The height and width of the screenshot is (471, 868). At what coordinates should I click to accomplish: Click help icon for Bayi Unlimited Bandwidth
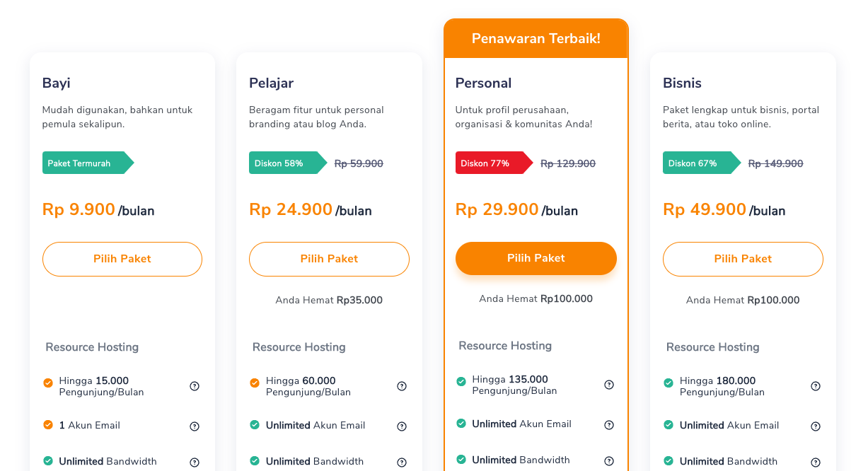(195, 463)
